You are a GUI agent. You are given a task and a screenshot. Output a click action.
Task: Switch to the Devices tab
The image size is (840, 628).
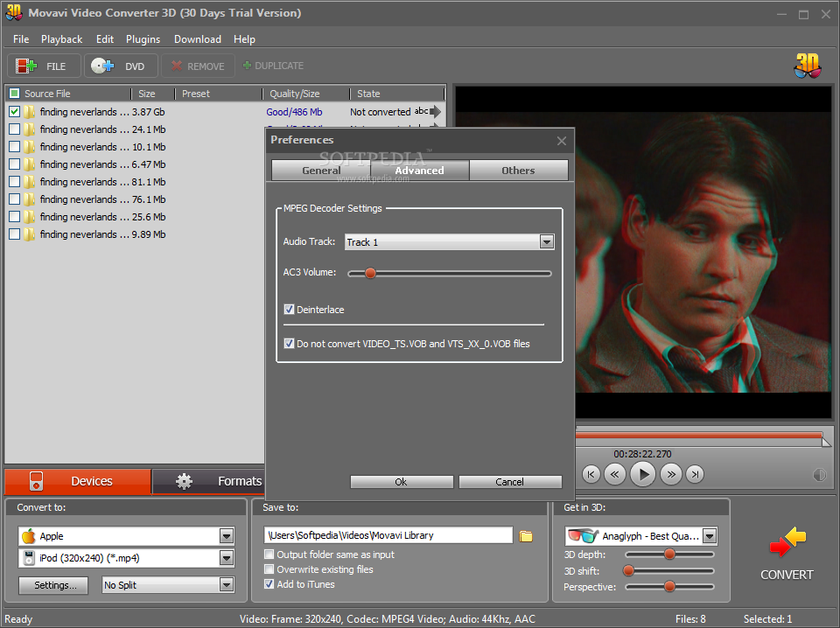pyautogui.click(x=78, y=481)
